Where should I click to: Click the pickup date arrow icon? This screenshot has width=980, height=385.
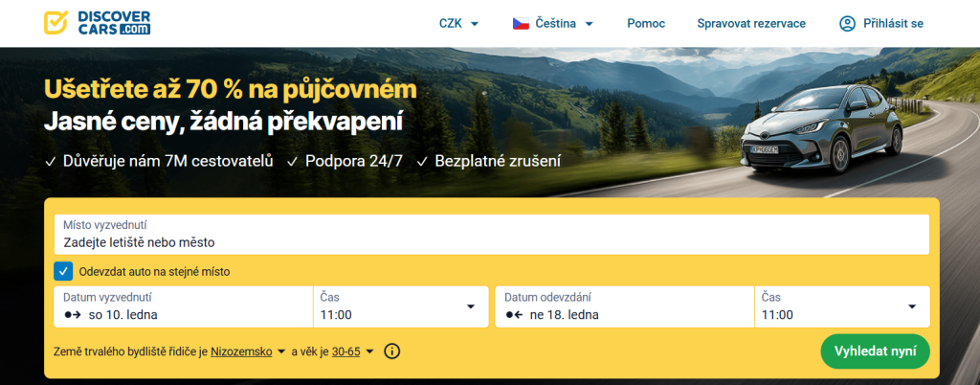point(72,314)
